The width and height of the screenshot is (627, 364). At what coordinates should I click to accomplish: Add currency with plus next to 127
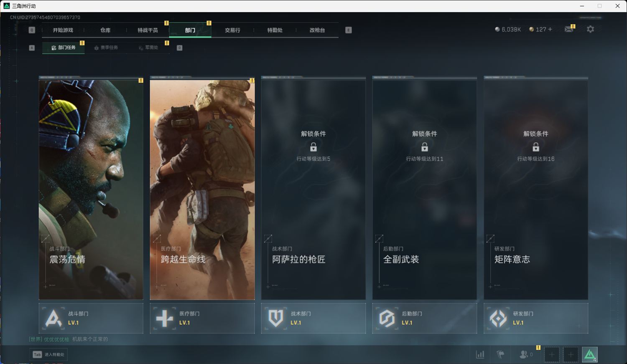pos(550,29)
